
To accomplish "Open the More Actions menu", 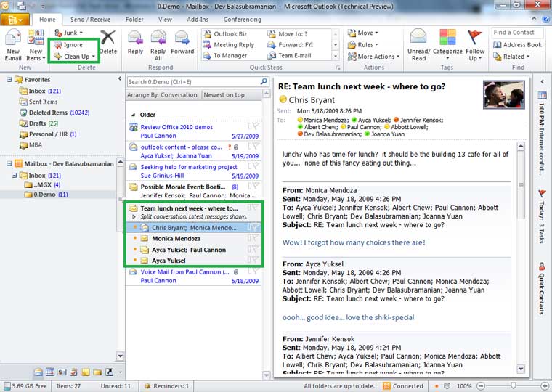I will pyautogui.click(x=374, y=57).
